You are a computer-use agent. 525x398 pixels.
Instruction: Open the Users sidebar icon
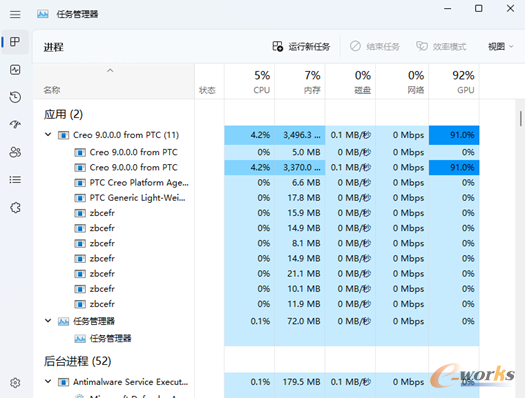point(15,152)
